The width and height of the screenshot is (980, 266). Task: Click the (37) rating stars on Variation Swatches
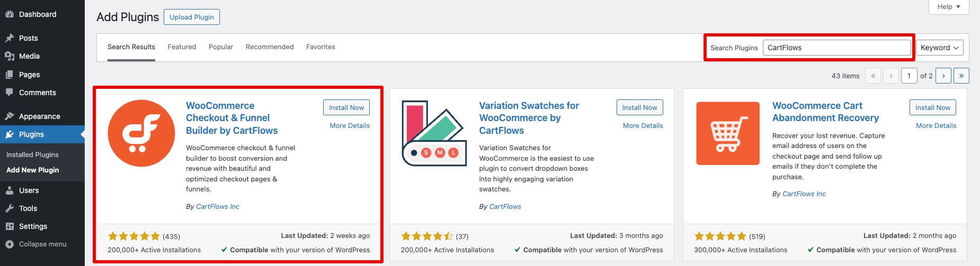[x=427, y=236]
